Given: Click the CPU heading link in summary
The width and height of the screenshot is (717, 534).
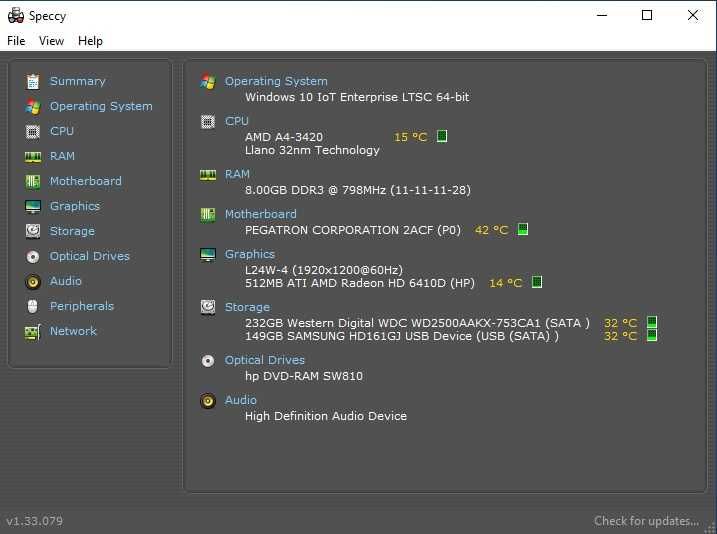Looking at the screenshot, I should (x=237, y=121).
